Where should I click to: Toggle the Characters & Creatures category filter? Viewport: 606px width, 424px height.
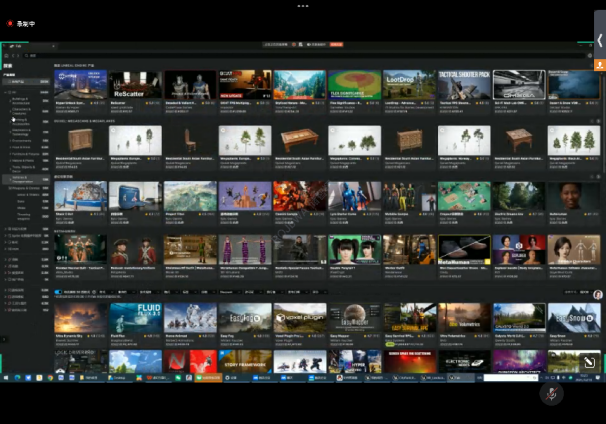tap(11, 111)
